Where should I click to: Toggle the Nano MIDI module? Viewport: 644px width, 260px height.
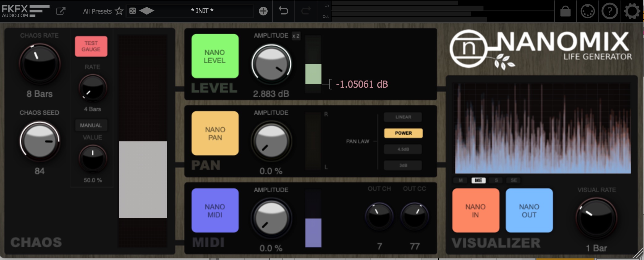215,211
